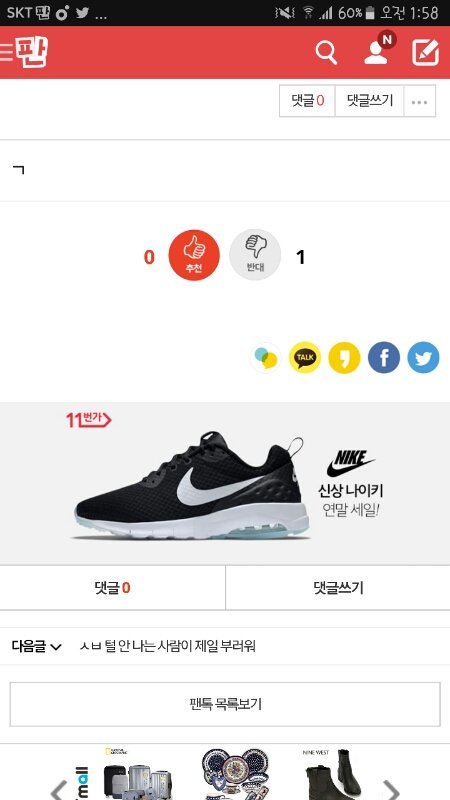Share via green-yellow speech bubbles icon

pyautogui.click(x=266, y=358)
